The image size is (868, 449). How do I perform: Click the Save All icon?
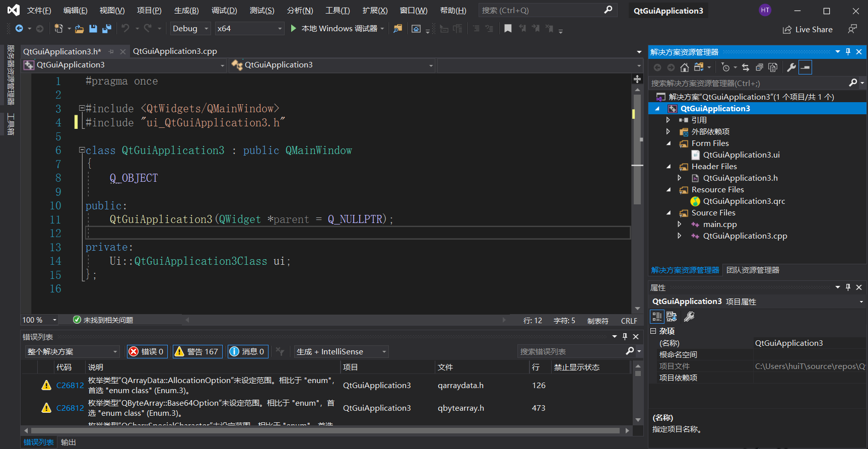(x=106, y=29)
